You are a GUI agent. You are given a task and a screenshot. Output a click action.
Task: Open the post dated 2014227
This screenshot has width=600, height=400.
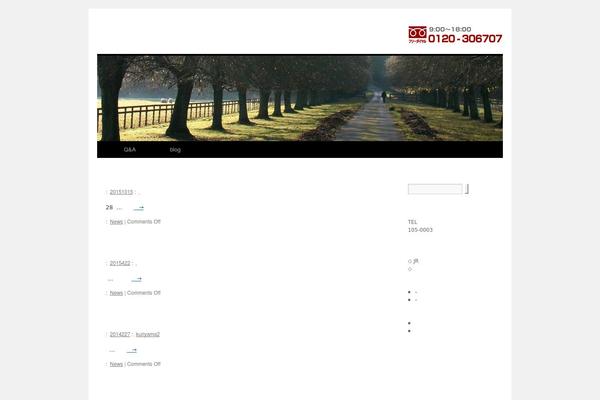120,335
